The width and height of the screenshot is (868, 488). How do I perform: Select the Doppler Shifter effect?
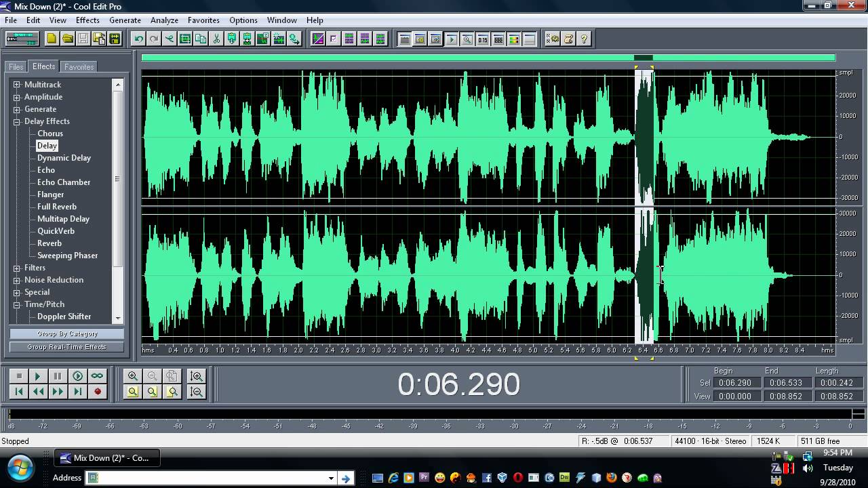tap(64, 317)
